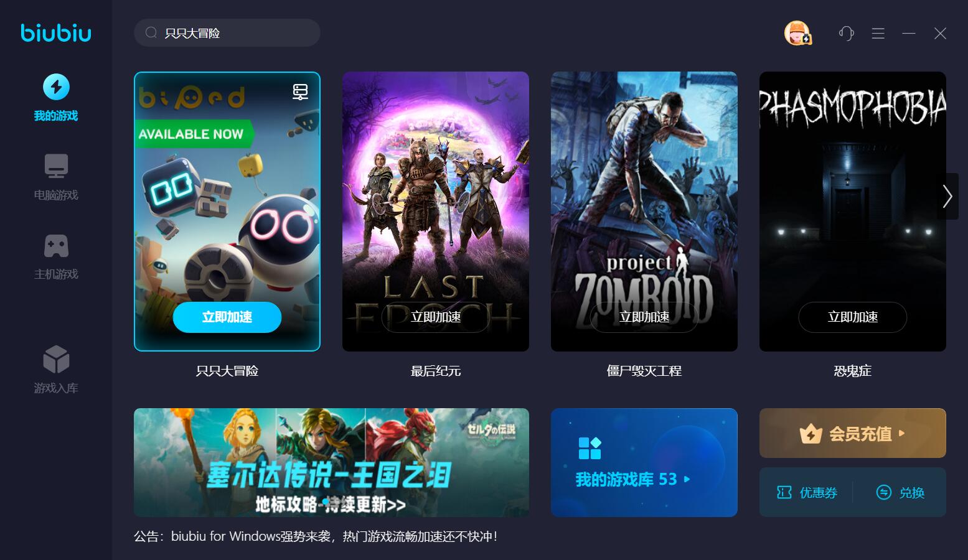Open Game Library cube icon (游戏入库)
The image size is (968, 560).
[56, 359]
